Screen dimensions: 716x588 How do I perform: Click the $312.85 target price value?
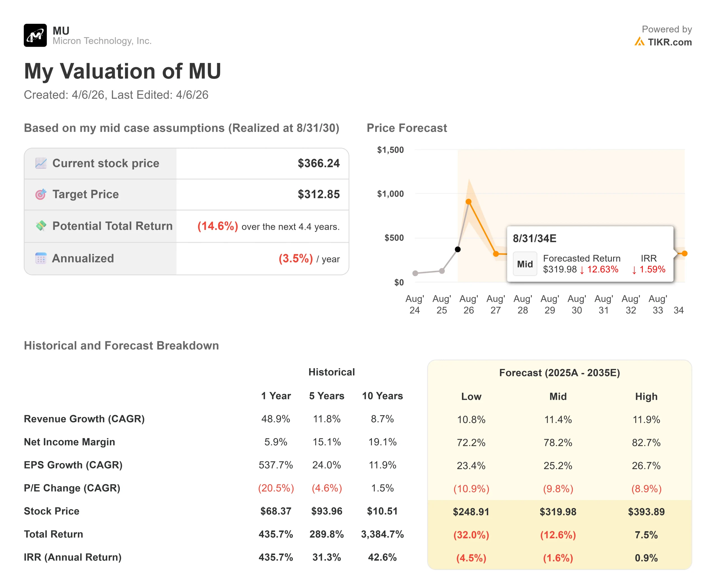pyautogui.click(x=318, y=194)
